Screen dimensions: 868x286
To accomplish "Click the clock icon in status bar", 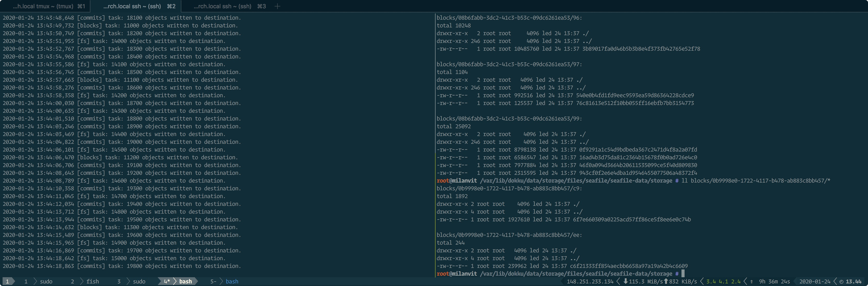I will point(841,282).
